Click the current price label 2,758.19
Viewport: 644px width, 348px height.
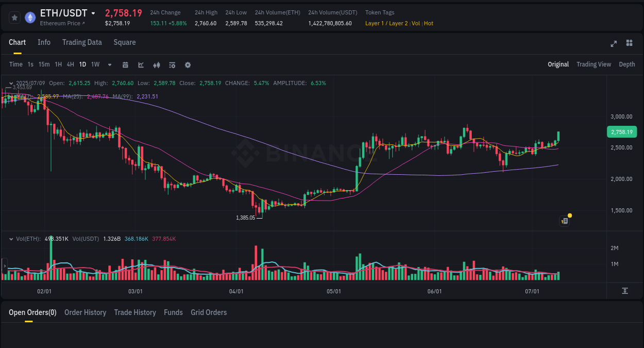621,132
